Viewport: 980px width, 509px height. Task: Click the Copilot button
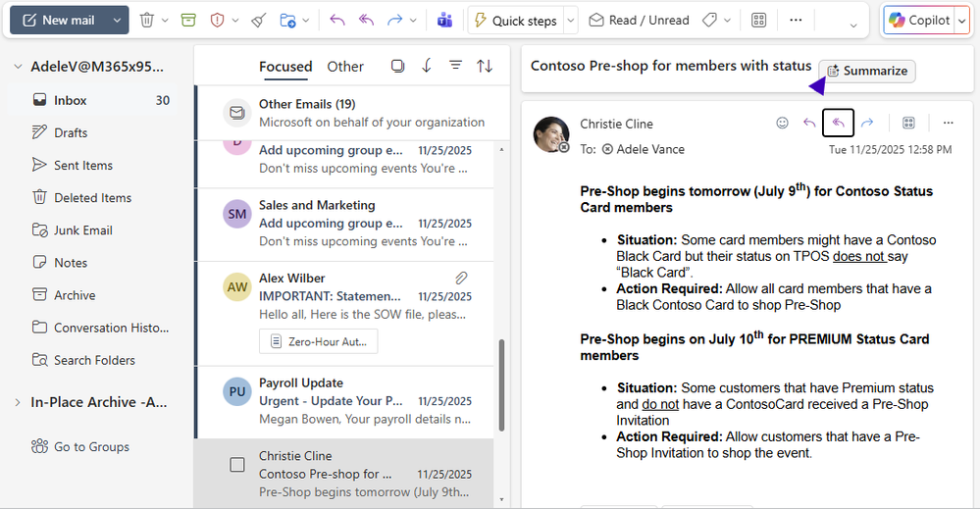pyautogui.click(x=919, y=21)
